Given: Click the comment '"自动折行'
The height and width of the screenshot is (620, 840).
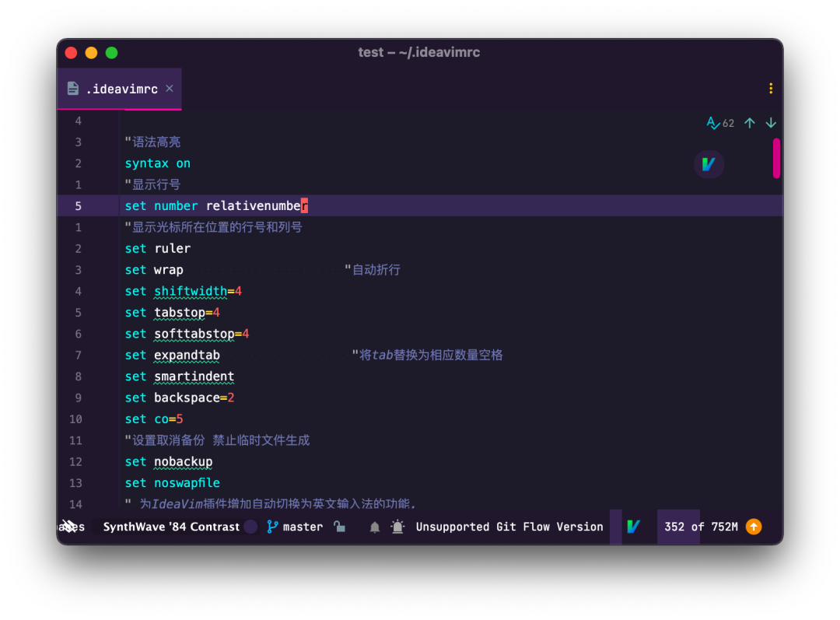Looking at the screenshot, I should click(373, 270).
